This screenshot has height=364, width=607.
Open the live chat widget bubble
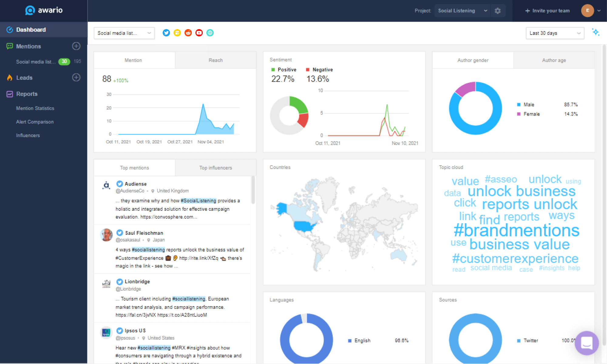[x=587, y=343]
